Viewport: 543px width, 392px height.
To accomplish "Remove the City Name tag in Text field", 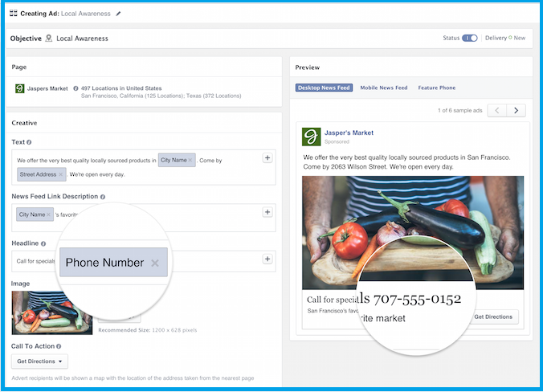I will [192, 160].
